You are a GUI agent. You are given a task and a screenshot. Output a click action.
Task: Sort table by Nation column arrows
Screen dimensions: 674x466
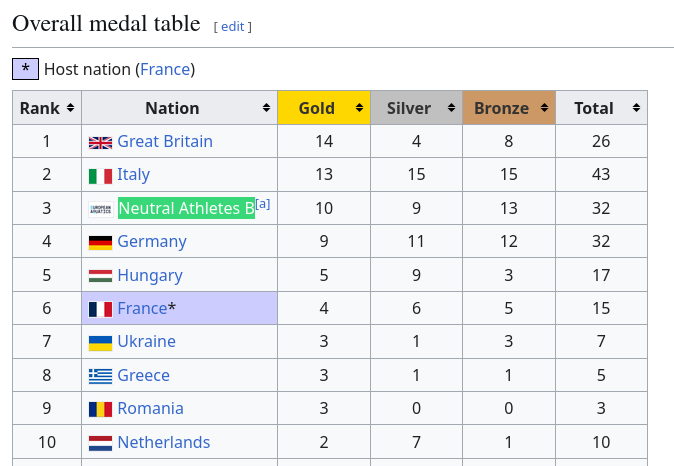click(267, 108)
